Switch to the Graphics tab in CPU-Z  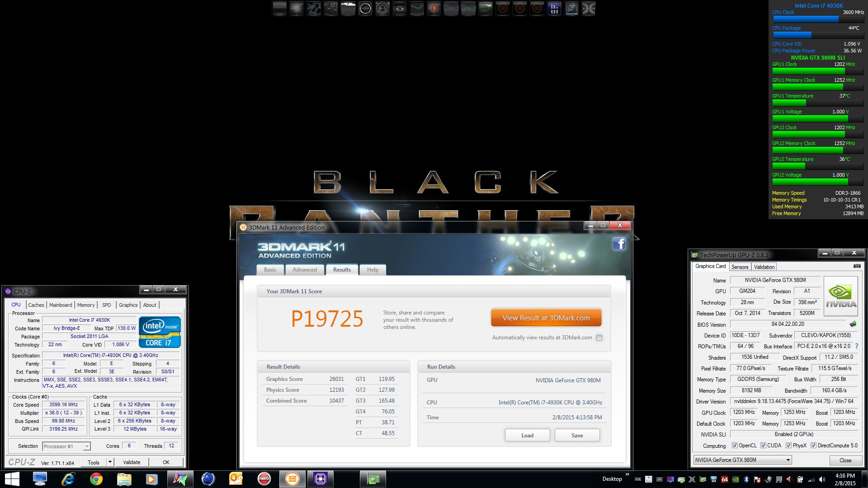coord(128,305)
